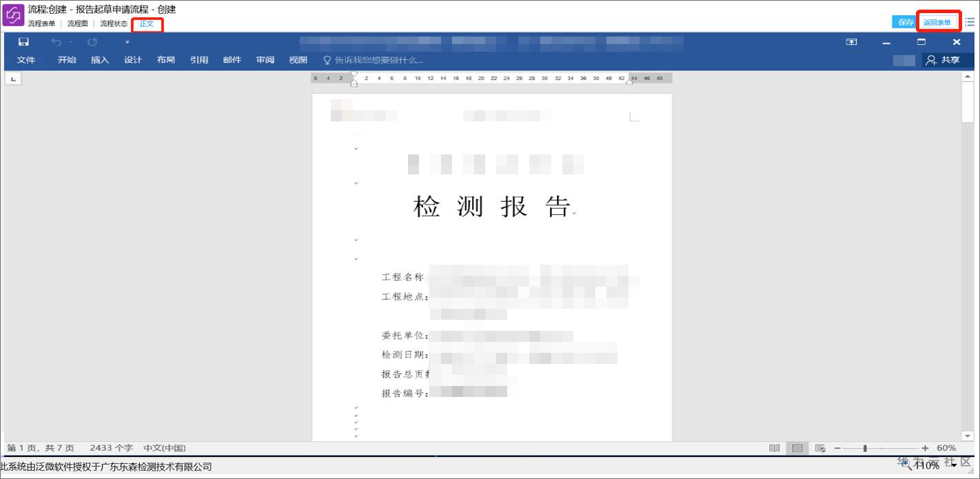Click the 工程地点 label in document
This screenshot has height=479, width=980.
(x=405, y=297)
